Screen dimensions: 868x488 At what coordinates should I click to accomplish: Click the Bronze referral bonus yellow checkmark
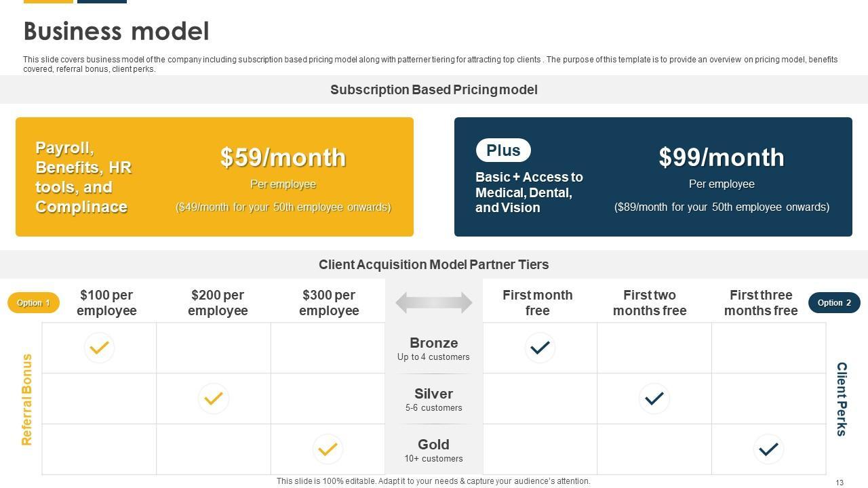(x=99, y=348)
